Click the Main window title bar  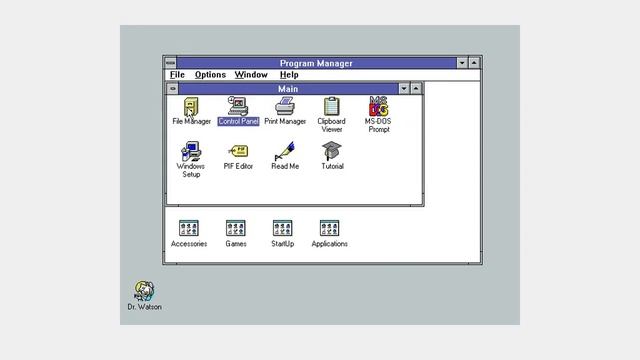point(288,89)
